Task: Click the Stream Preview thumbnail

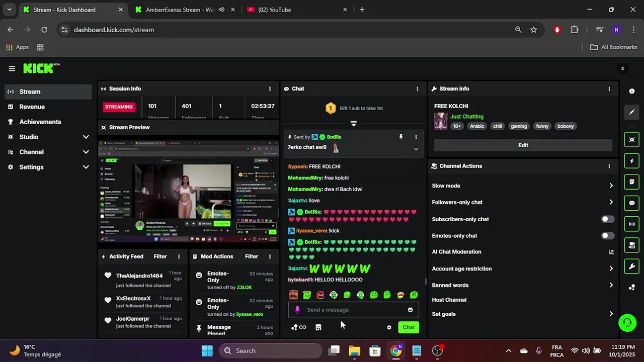Action: tap(188, 192)
